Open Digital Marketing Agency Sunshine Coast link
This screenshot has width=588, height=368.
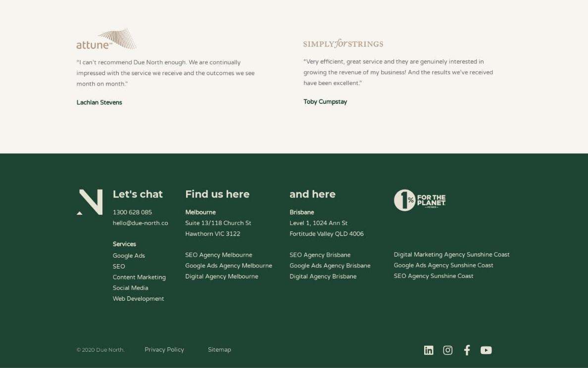[x=451, y=254]
